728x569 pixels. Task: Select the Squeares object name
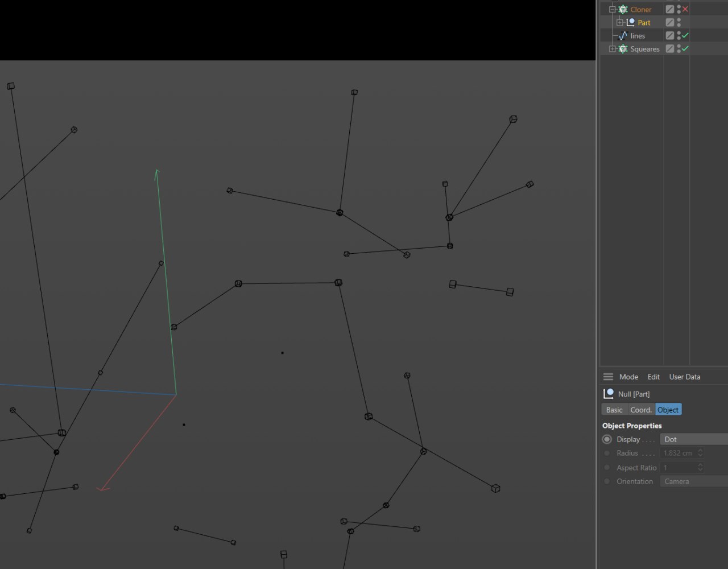pos(645,49)
